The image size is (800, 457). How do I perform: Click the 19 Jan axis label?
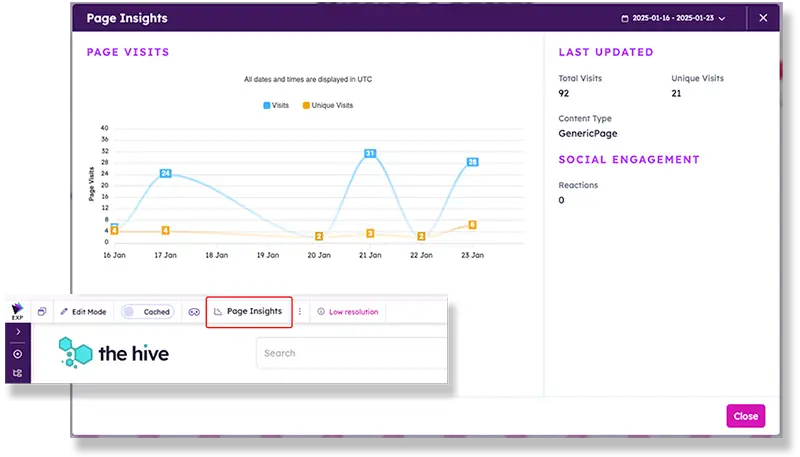[268, 255]
